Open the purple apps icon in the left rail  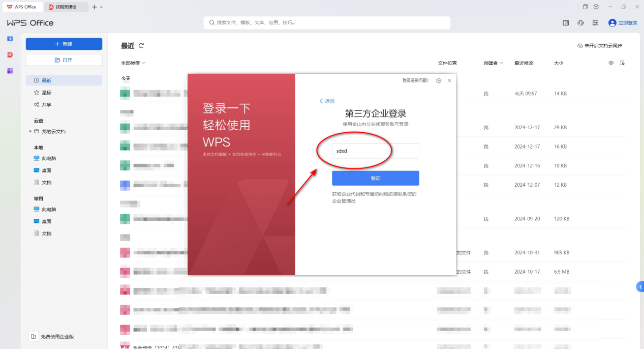10,71
